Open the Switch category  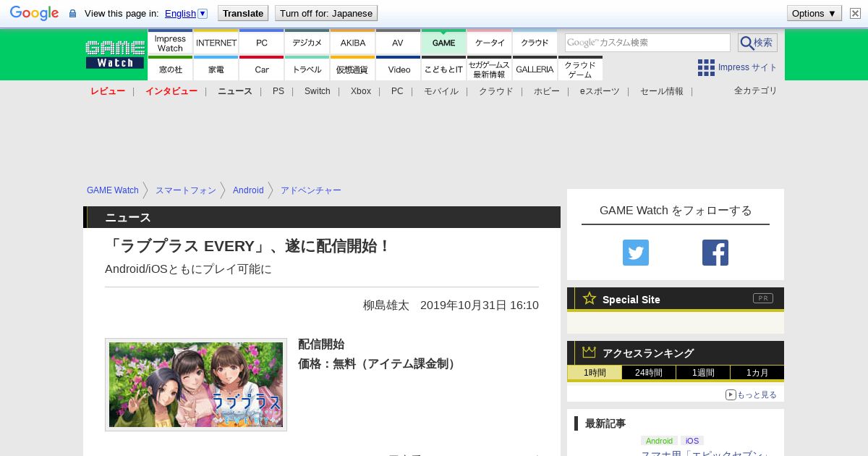(x=318, y=91)
